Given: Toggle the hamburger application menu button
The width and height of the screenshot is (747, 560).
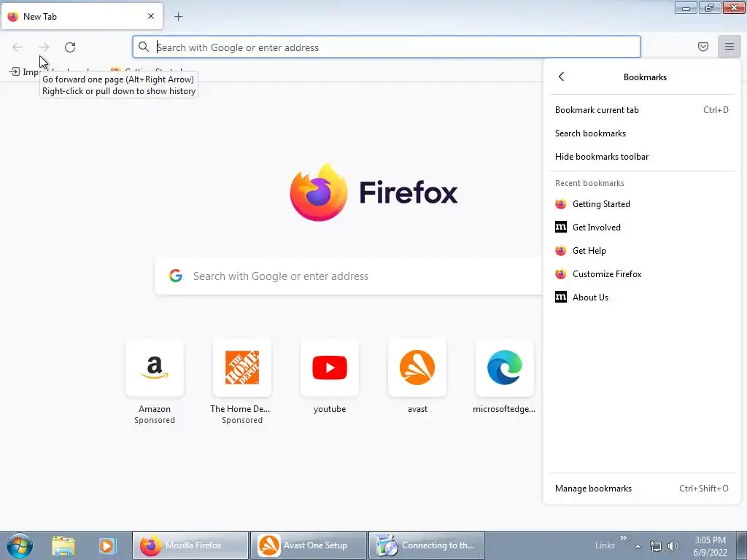Looking at the screenshot, I should pyautogui.click(x=729, y=47).
